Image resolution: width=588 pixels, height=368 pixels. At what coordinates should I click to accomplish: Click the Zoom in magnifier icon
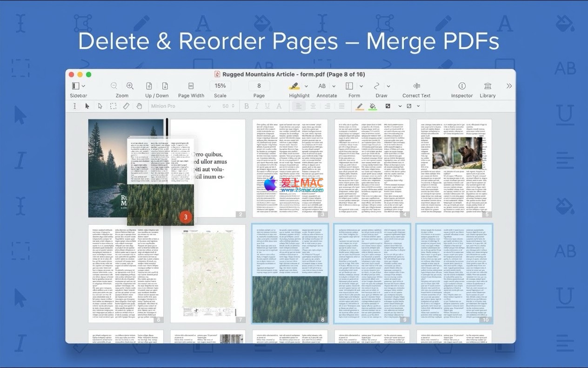[130, 86]
